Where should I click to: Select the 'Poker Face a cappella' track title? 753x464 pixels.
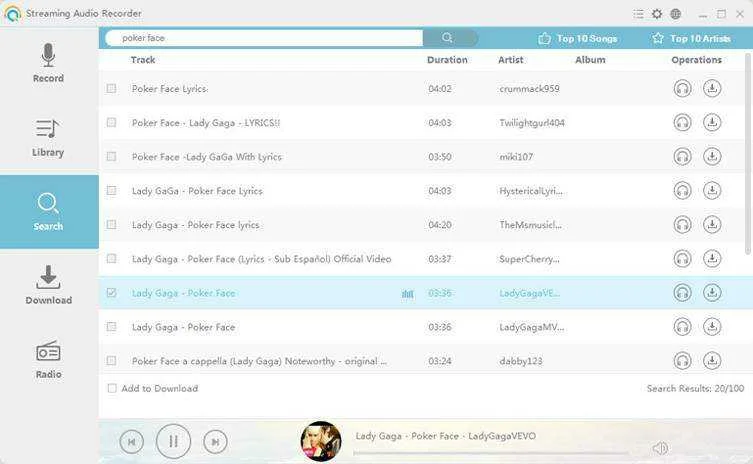tap(259, 361)
